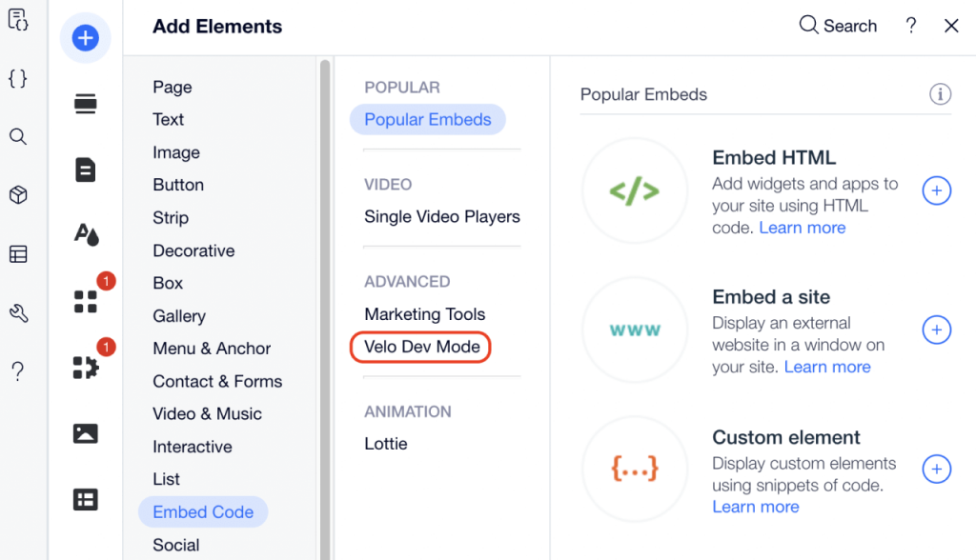
Task: Open the Media image icon in sidebar
Action: pos(85,433)
